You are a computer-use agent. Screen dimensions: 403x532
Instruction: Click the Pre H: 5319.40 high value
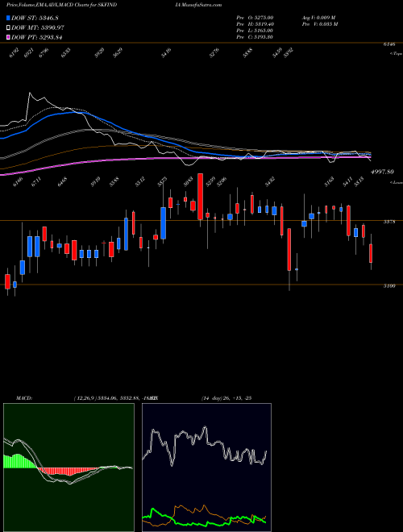pyautogui.click(x=255, y=24)
